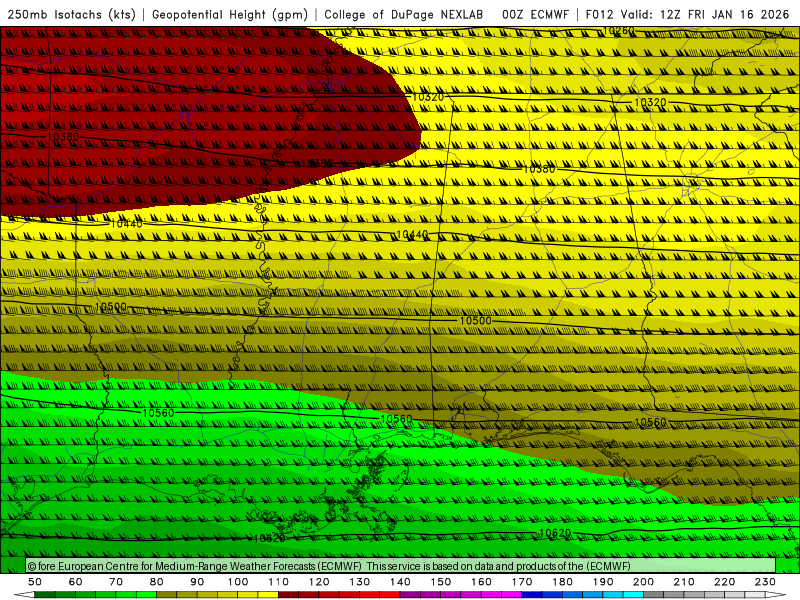Click the bright green swatch just before 80
Viewport: 800px width, 600px height.
pyautogui.click(x=146, y=595)
